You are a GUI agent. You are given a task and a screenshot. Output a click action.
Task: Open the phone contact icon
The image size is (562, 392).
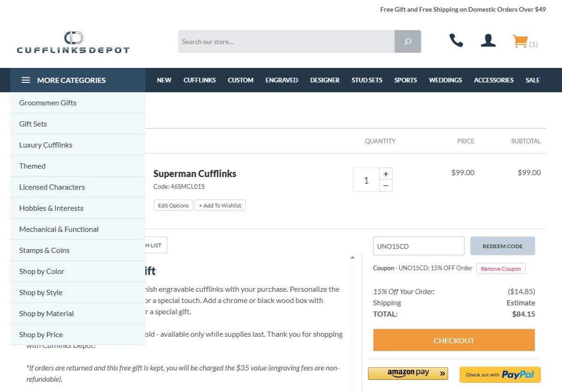click(456, 41)
